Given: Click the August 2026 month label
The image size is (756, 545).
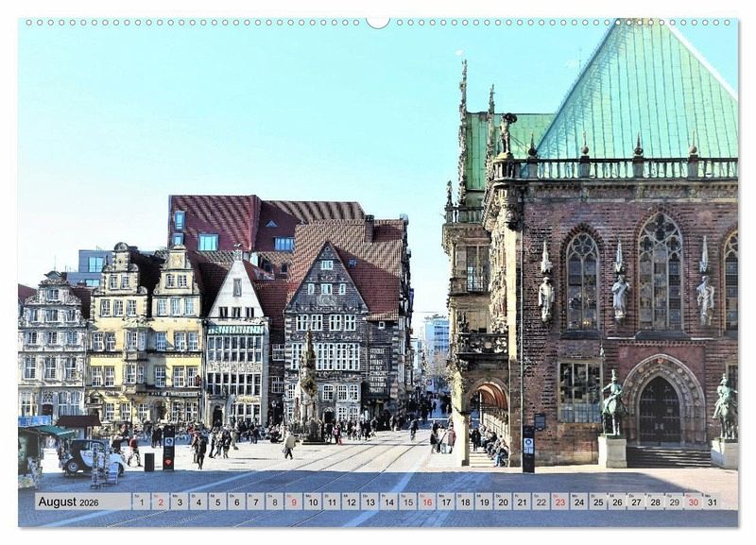Looking at the screenshot, I should 69,502.
